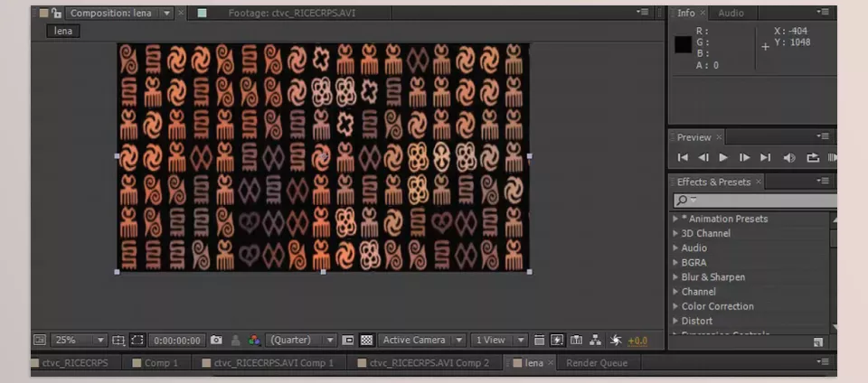868x383 pixels.
Task: Go to First Frame in Preview
Action: click(x=683, y=157)
